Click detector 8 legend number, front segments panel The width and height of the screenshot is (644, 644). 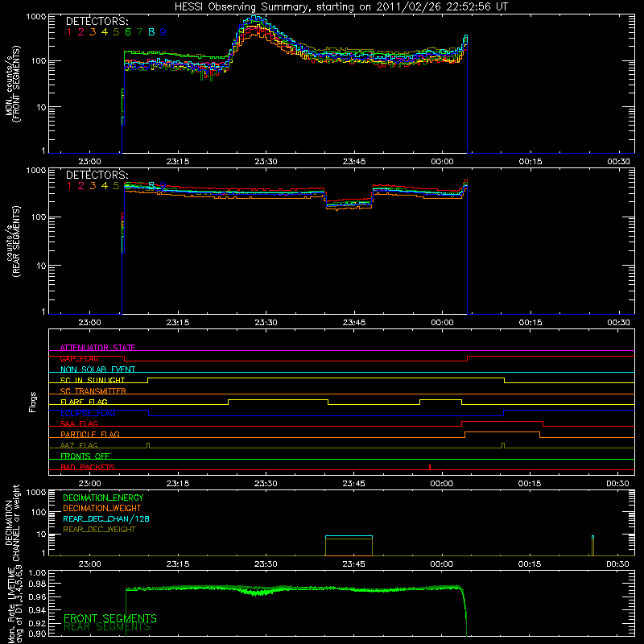151,32
